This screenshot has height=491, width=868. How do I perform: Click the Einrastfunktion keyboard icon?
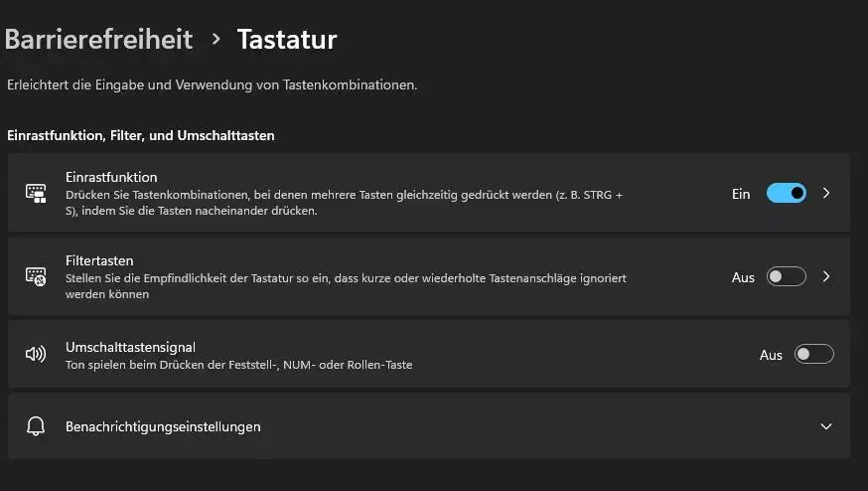[x=36, y=194]
